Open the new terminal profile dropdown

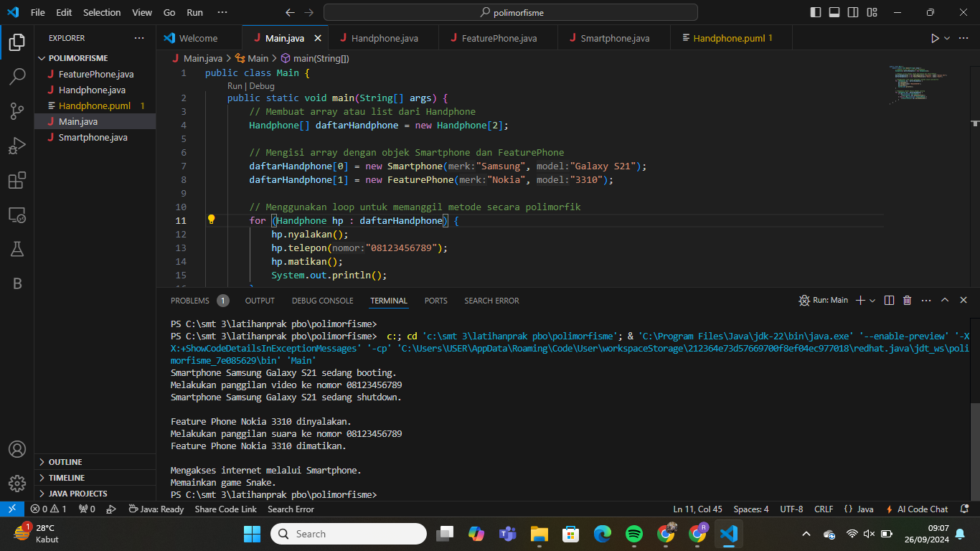[x=872, y=301]
